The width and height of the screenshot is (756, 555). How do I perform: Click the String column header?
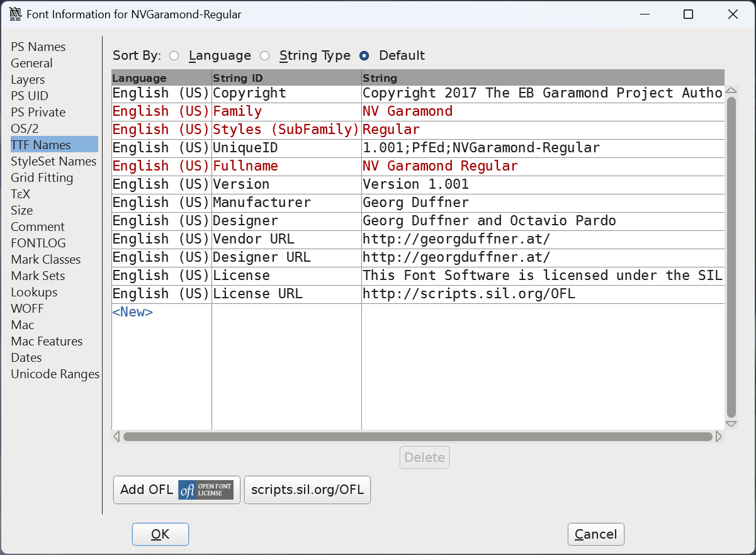[543, 78]
